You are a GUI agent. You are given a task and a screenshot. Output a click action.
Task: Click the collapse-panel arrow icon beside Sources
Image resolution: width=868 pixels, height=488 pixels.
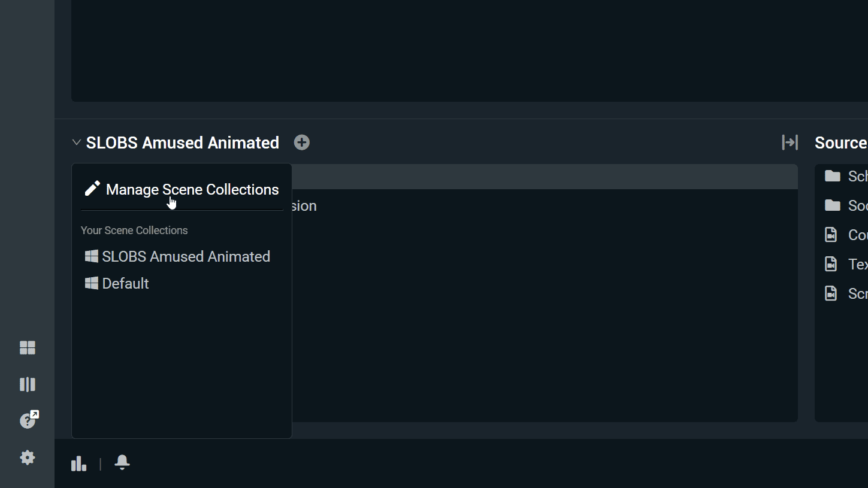(x=790, y=143)
